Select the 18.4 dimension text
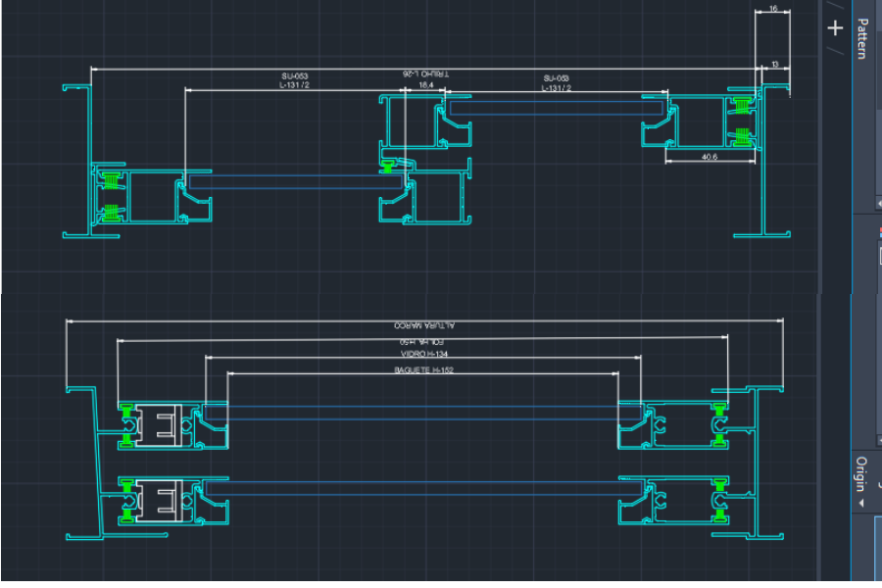Viewport: 882px width, 588px height. click(x=425, y=86)
